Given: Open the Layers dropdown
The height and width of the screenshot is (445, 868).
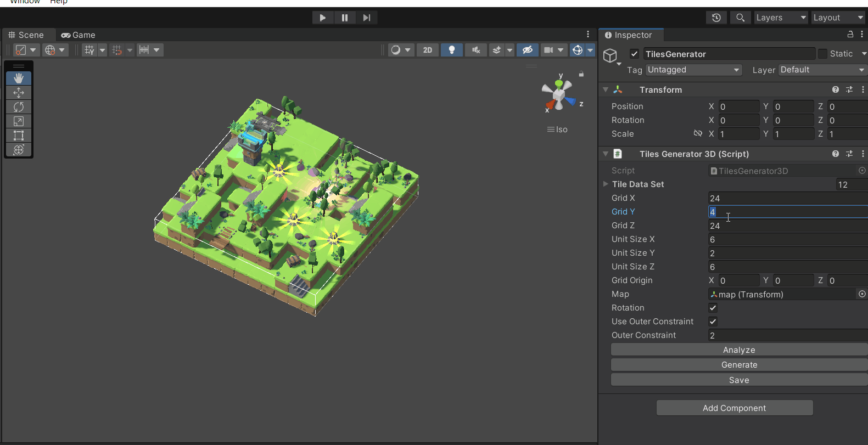Looking at the screenshot, I should pyautogui.click(x=780, y=18).
